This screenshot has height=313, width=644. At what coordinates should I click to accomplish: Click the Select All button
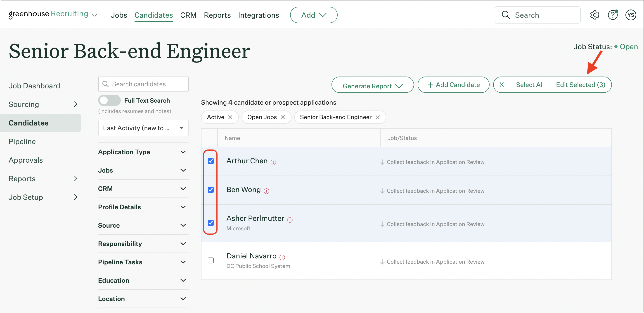pyautogui.click(x=530, y=85)
